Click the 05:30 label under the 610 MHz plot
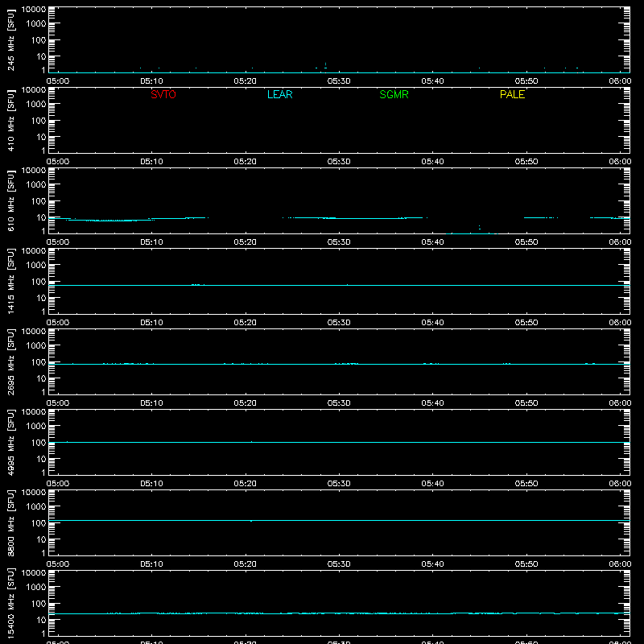 point(339,242)
